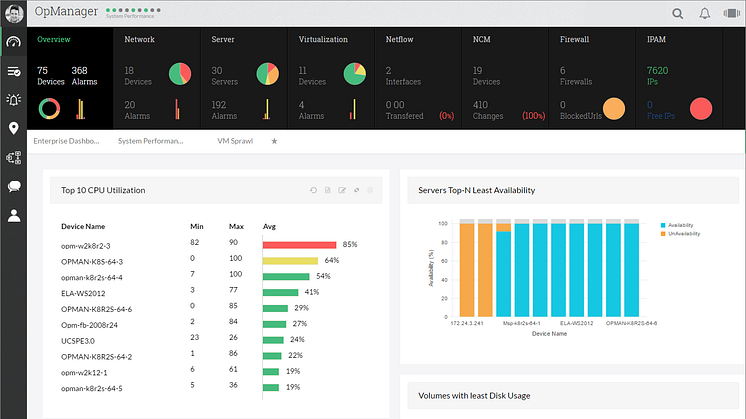The height and width of the screenshot is (419, 746).
Task: Open the System Performance dashboard tab
Action: point(150,141)
